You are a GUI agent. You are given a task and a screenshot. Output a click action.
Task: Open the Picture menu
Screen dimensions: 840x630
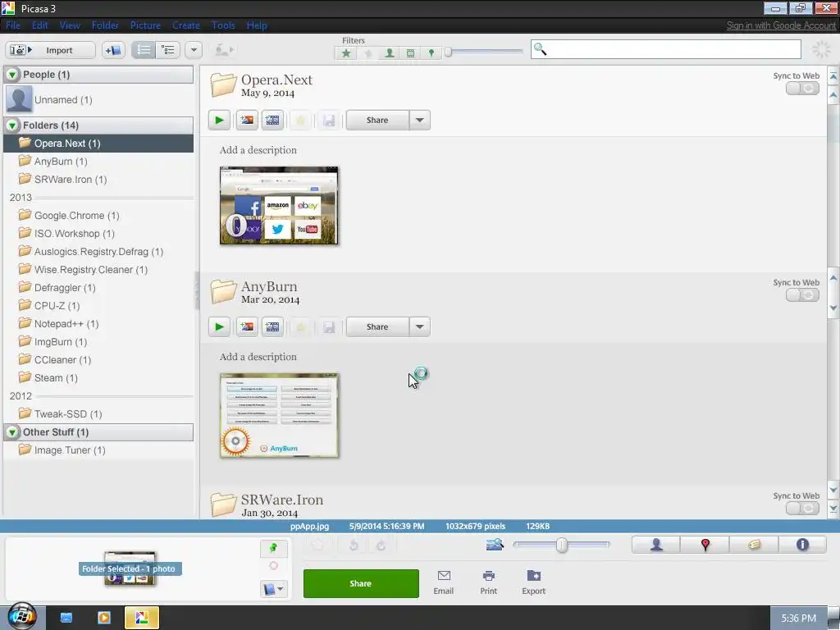tap(145, 25)
